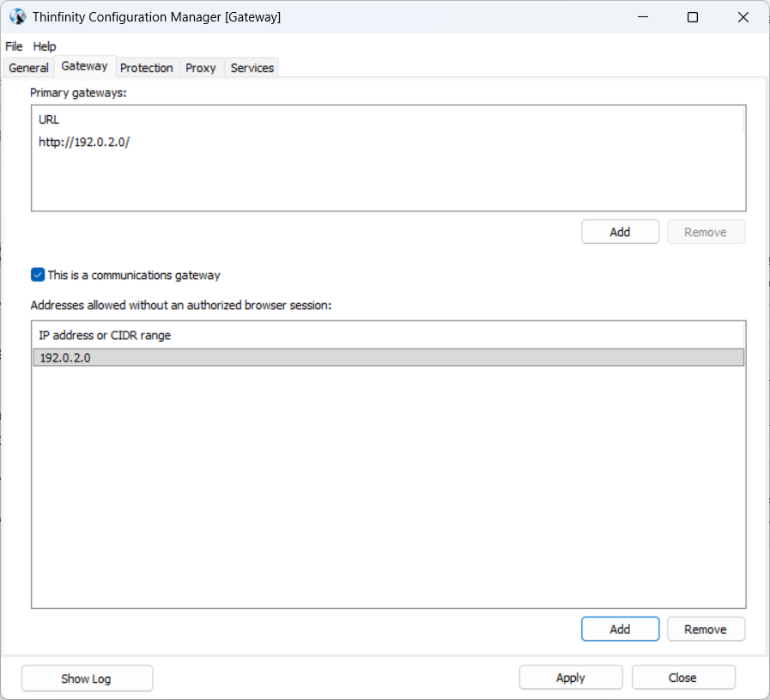This screenshot has width=770, height=700.
Task: Select the 192.0.2.0 allowed address row
Action: click(389, 357)
